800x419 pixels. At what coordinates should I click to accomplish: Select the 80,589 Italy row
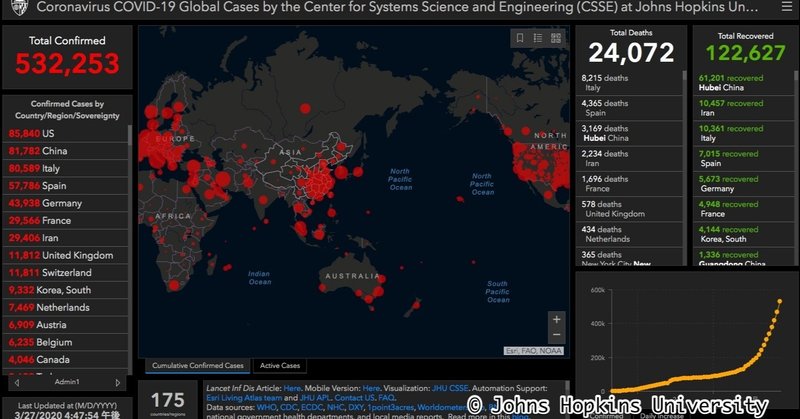click(x=66, y=168)
